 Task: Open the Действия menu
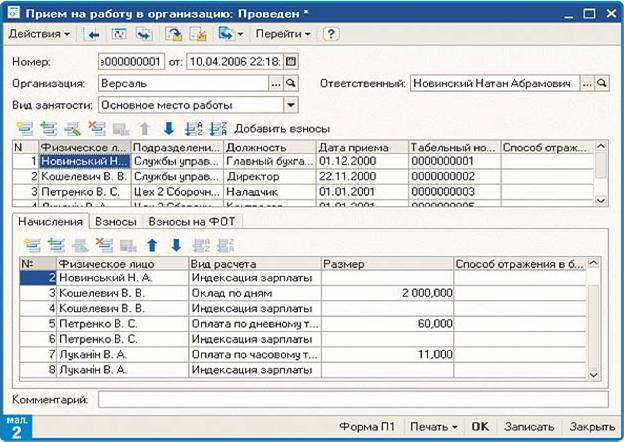[39, 34]
